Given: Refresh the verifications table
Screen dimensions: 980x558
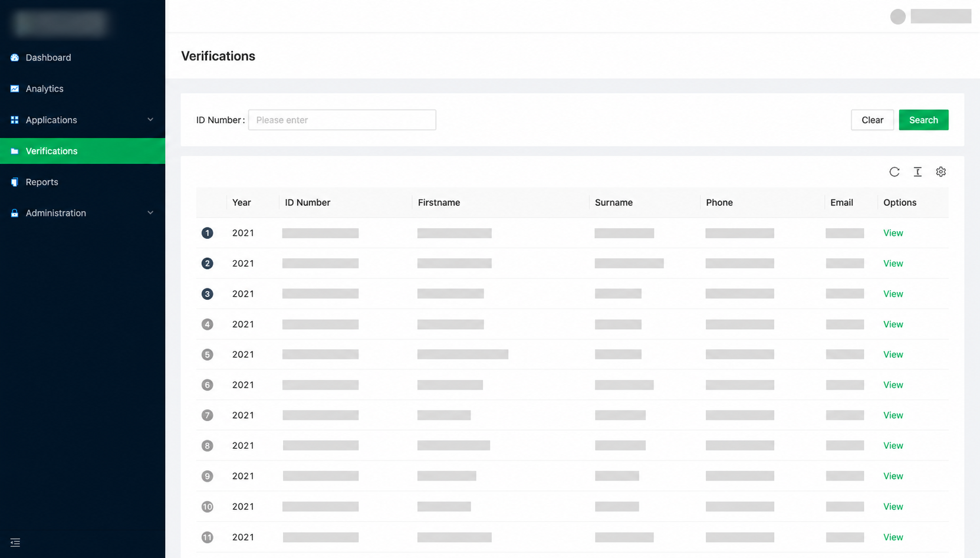Looking at the screenshot, I should click(895, 172).
